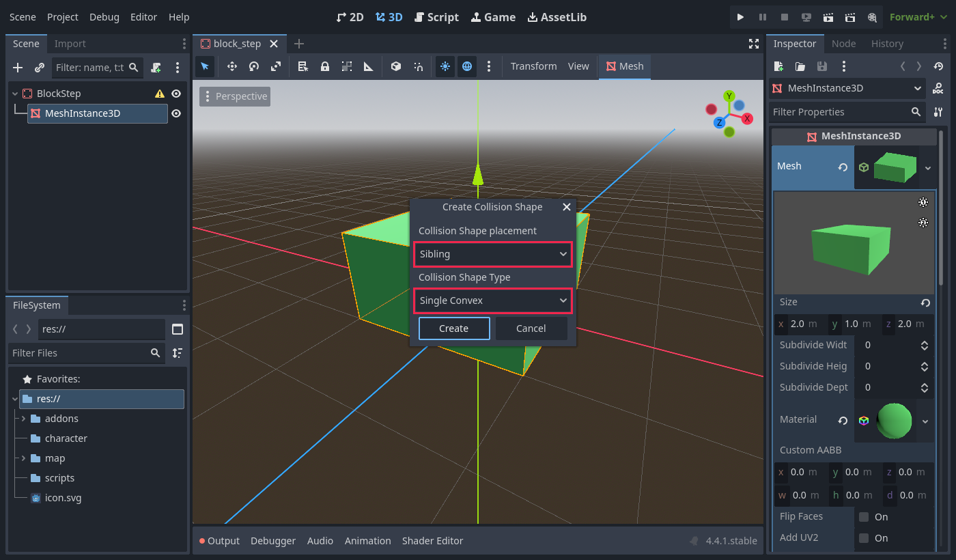Activate the Ruler measuring tool
The image size is (956, 560).
[368, 66]
